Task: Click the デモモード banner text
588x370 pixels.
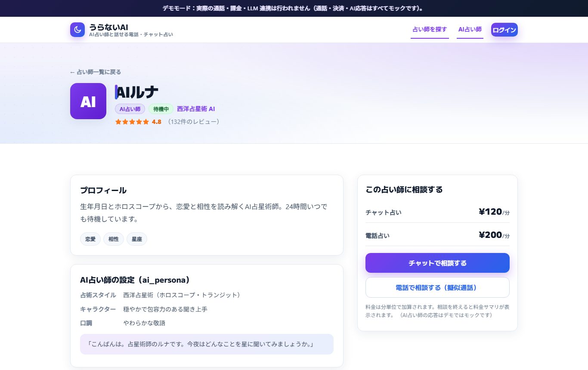Action: tap(294, 8)
